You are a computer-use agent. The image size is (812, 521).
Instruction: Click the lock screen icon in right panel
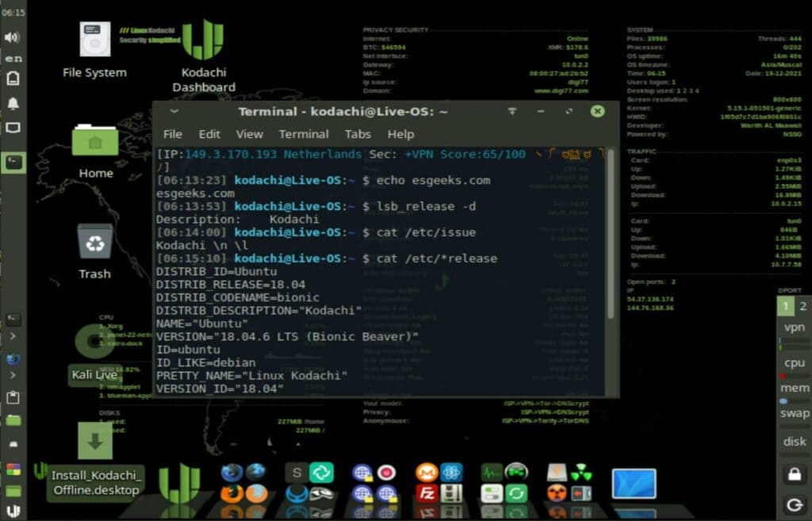pos(793,474)
